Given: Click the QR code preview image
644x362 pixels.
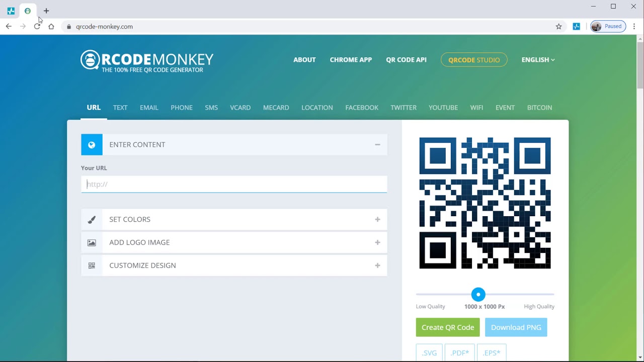Looking at the screenshot, I should click(485, 203).
